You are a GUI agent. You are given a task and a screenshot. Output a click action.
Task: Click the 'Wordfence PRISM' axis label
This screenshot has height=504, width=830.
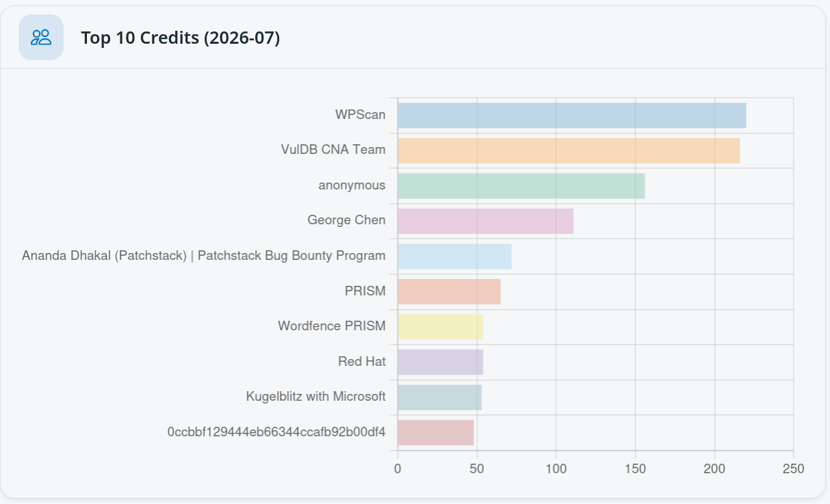click(332, 326)
